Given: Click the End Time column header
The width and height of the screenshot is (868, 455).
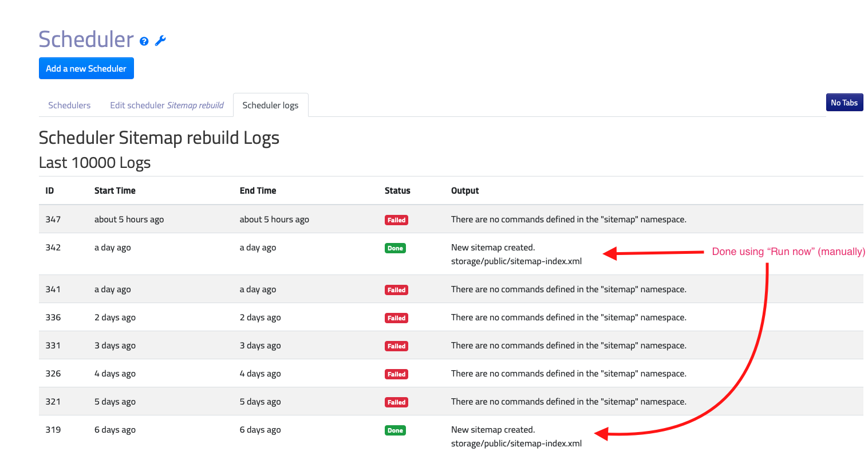Looking at the screenshot, I should pyautogui.click(x=258, y=191).
